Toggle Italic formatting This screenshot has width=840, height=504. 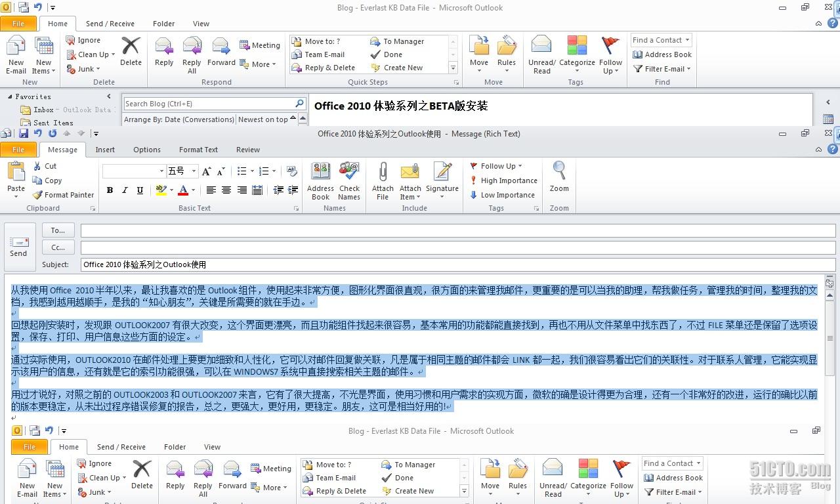pos(125,190)
